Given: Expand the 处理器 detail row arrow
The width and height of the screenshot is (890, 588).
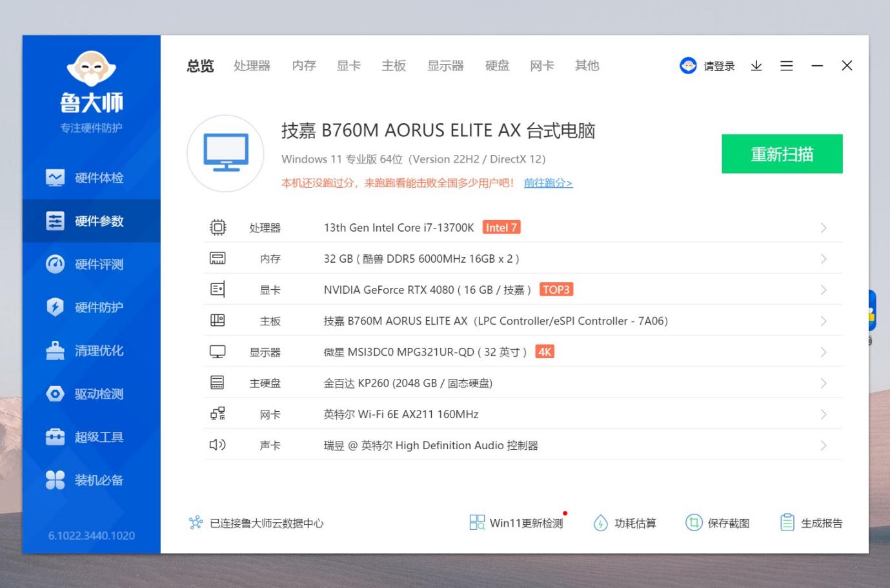Looking at the screenshot, I should 824,227.
